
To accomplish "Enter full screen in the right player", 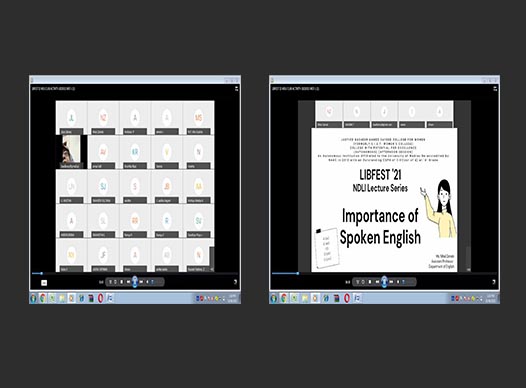I will coord(494,282).
